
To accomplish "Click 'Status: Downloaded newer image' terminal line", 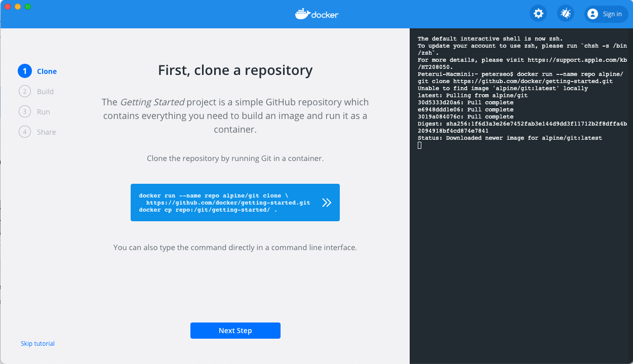I will click(510, 138).
